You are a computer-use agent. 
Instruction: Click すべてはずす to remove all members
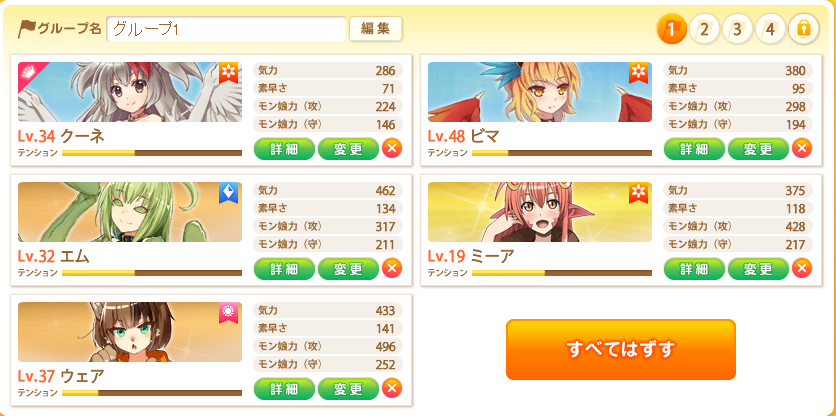[621, 349]
